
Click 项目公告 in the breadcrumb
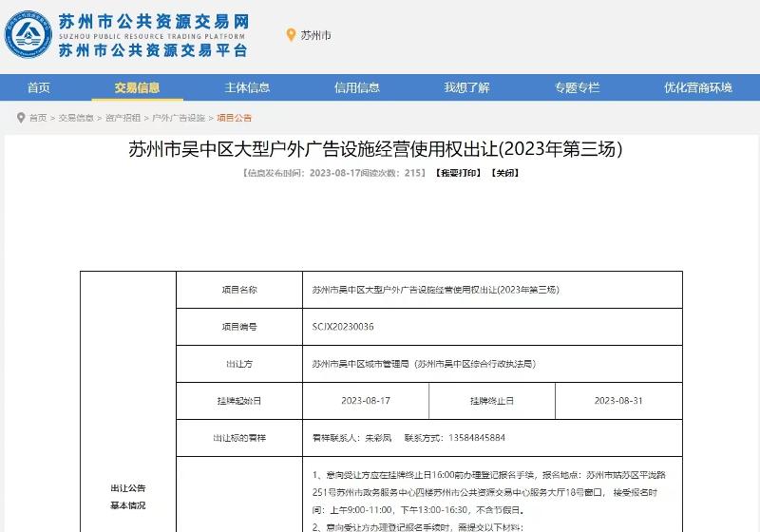[235, 119]
